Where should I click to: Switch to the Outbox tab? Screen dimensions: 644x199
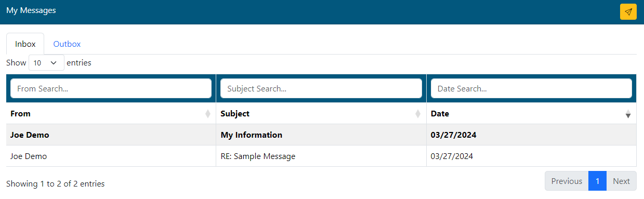pyautogui.click(x=67, y=44)
